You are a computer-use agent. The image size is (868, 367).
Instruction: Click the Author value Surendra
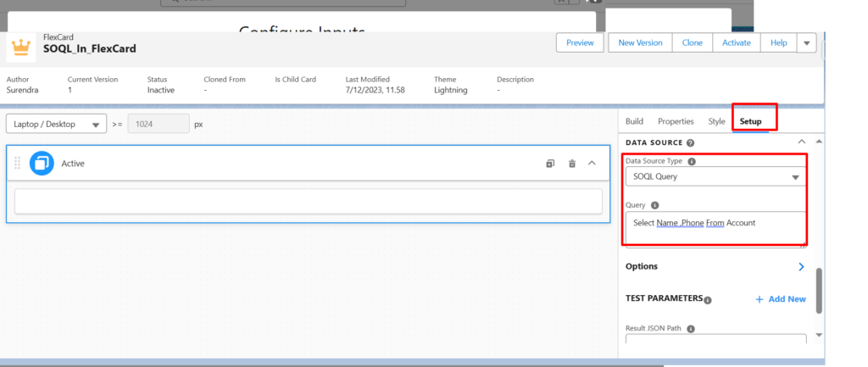click(23, 90)
